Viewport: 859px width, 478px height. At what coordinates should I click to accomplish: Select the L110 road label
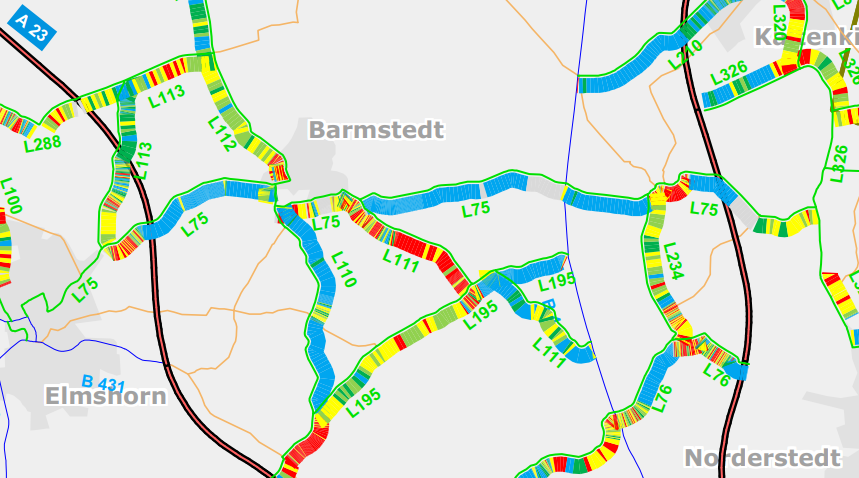click(344, 269)
